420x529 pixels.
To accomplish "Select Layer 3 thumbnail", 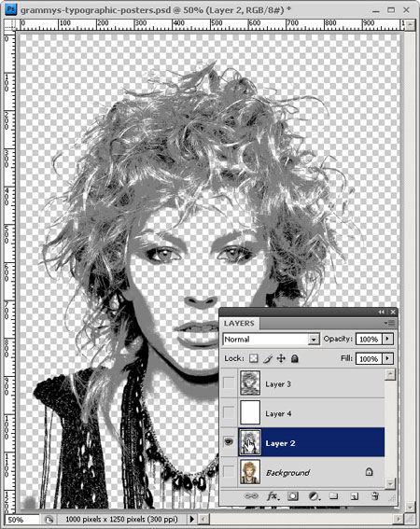I will (x=250, y=383).
